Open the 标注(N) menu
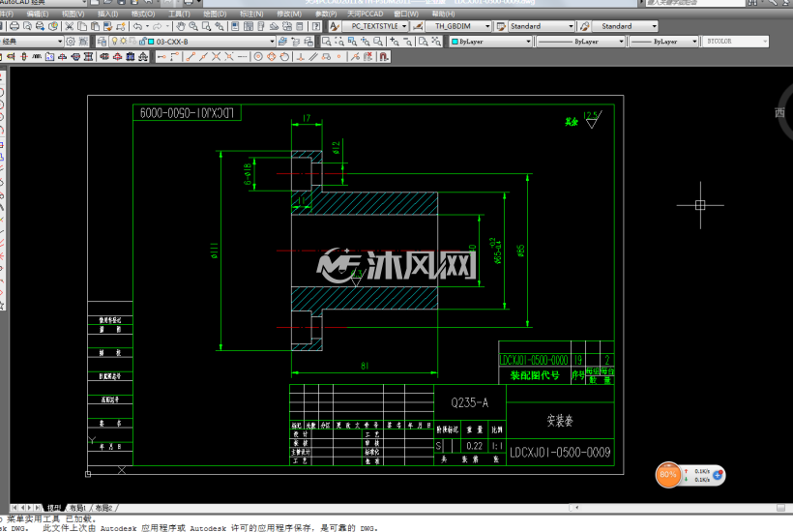 pyautogui.click(x=251, y=14)
